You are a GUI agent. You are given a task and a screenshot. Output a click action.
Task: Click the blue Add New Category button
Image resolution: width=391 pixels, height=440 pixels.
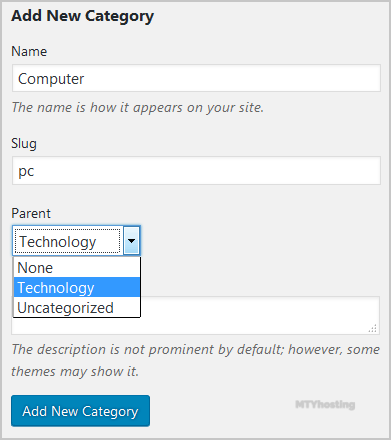tap(80, 411)
